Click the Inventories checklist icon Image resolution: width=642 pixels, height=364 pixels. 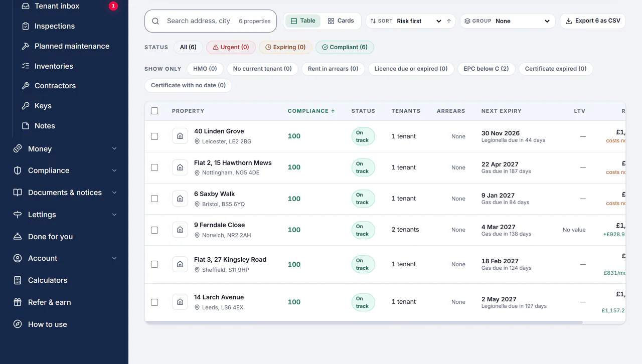[26, 66]
